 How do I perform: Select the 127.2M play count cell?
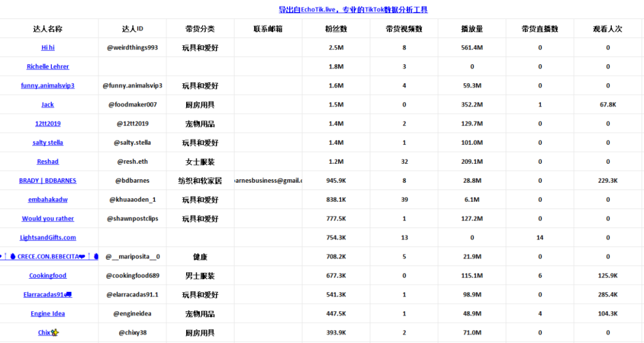472,219
